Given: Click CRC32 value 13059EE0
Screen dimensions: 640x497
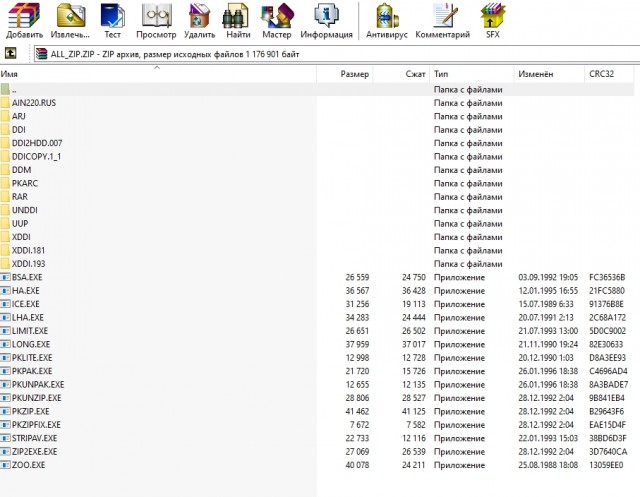Looking at the screenshot, I should [x=606, y=465].
